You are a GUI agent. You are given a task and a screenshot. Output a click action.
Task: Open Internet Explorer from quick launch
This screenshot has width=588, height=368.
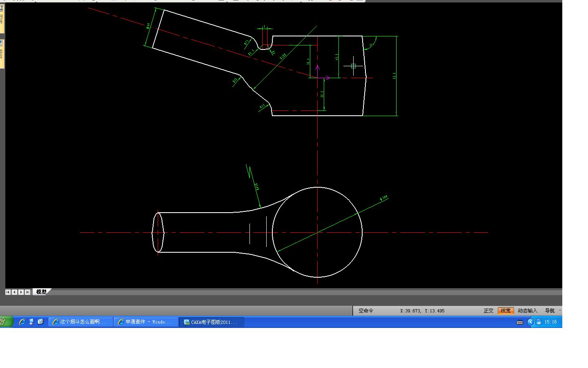tap(22, 322)
